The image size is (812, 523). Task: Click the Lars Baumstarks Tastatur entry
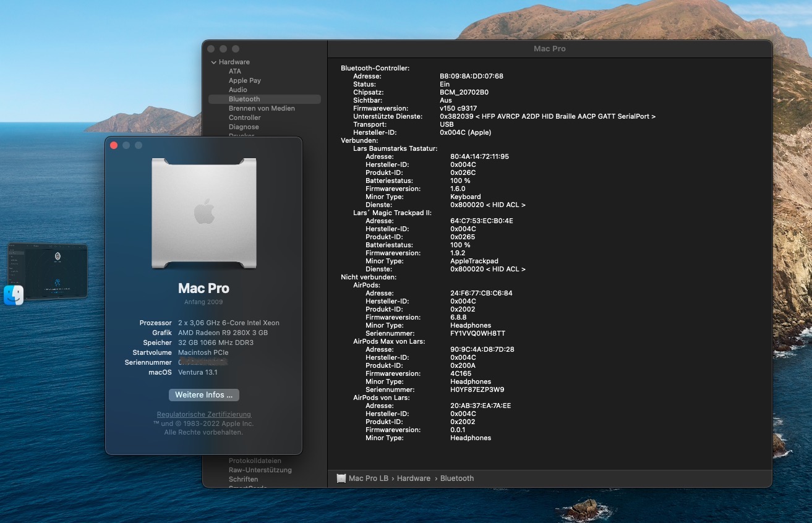pyautogui.click(x=395, y=148)
